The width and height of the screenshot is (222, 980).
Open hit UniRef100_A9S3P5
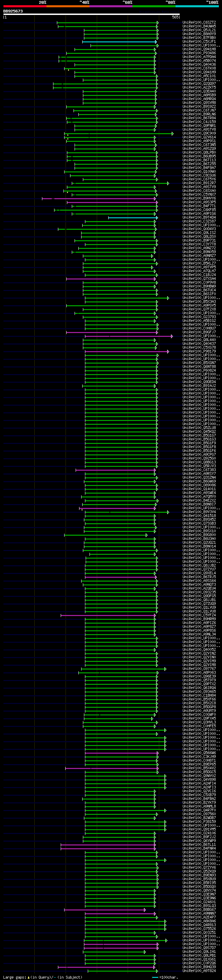tap(199, 202)
